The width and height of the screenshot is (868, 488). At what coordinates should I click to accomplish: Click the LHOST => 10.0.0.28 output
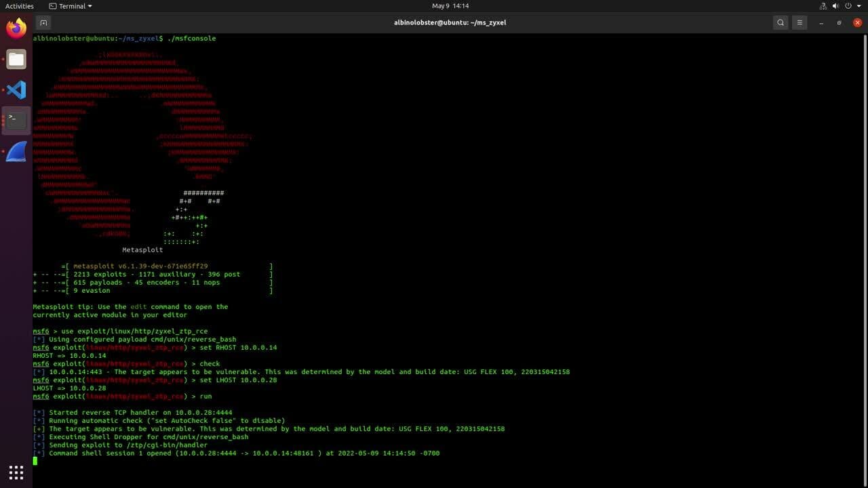pyautogui.click(x=69, y=388)
